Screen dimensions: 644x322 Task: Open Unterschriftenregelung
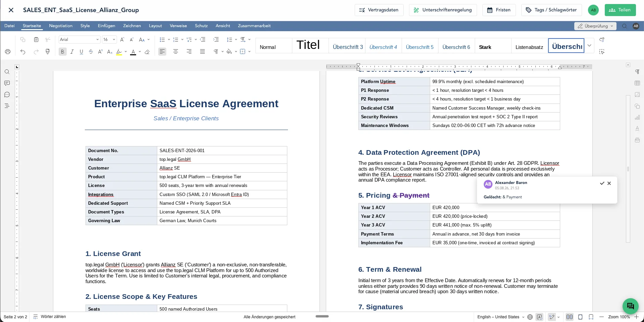coord(443,10)
